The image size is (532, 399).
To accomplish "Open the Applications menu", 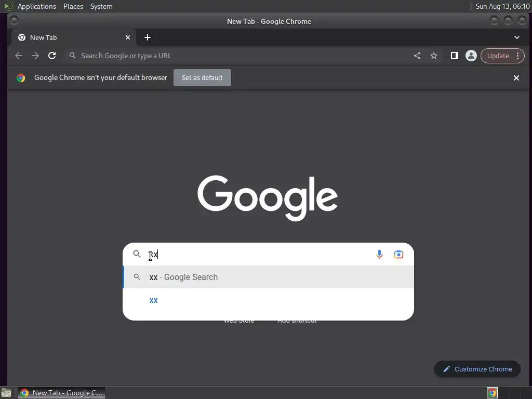I will [x=37, y=6].
